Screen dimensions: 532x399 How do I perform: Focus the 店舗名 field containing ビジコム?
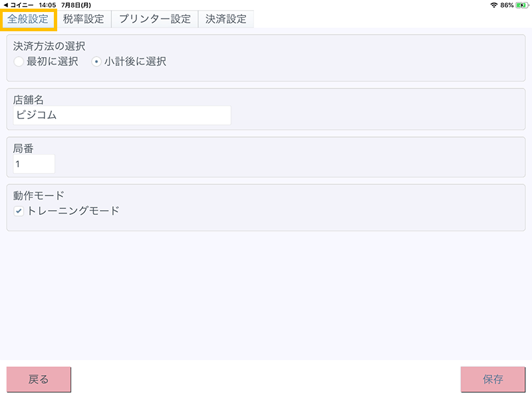point(122,115)
